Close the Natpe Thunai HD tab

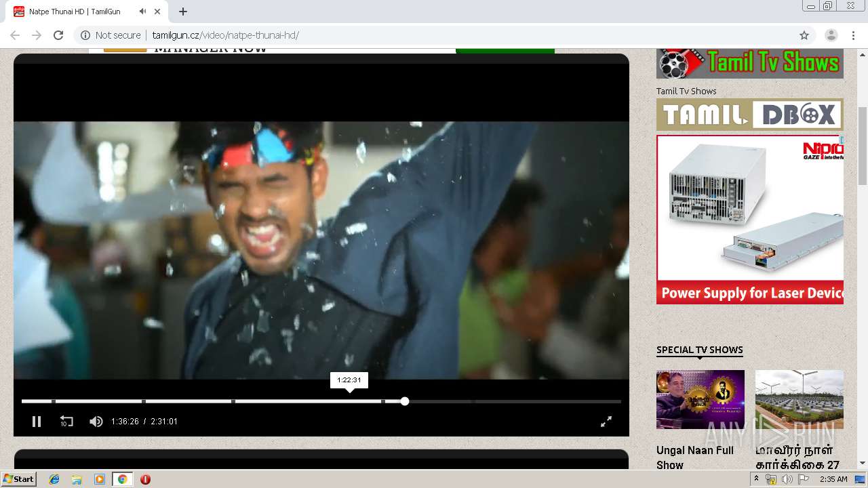click(158, 12)
